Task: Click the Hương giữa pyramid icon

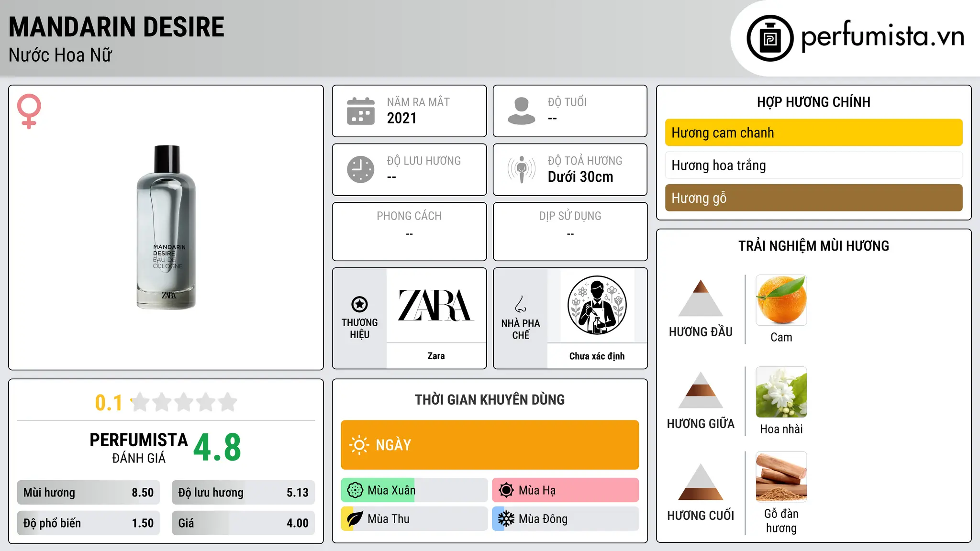Action: [x=701, y=390]
